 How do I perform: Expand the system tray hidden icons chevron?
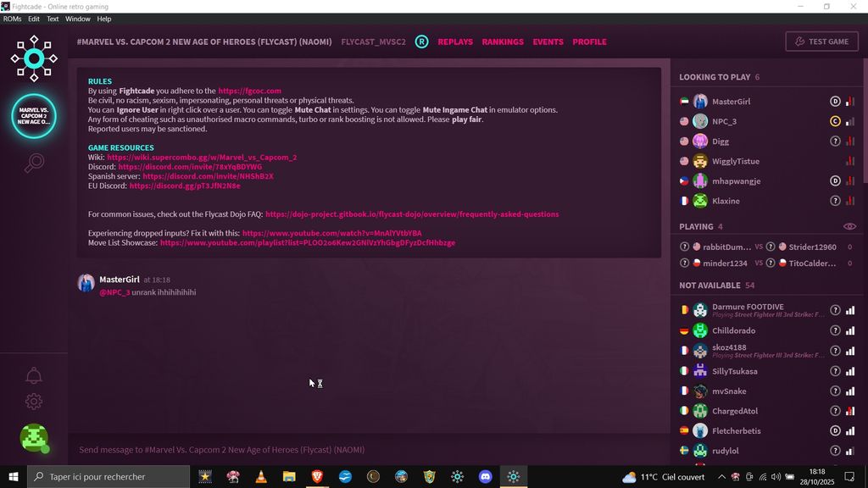click(721, 477)
